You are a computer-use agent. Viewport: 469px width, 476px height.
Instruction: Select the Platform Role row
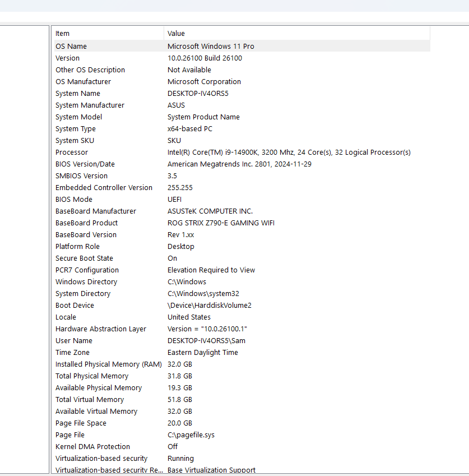[x=242, y=247]
